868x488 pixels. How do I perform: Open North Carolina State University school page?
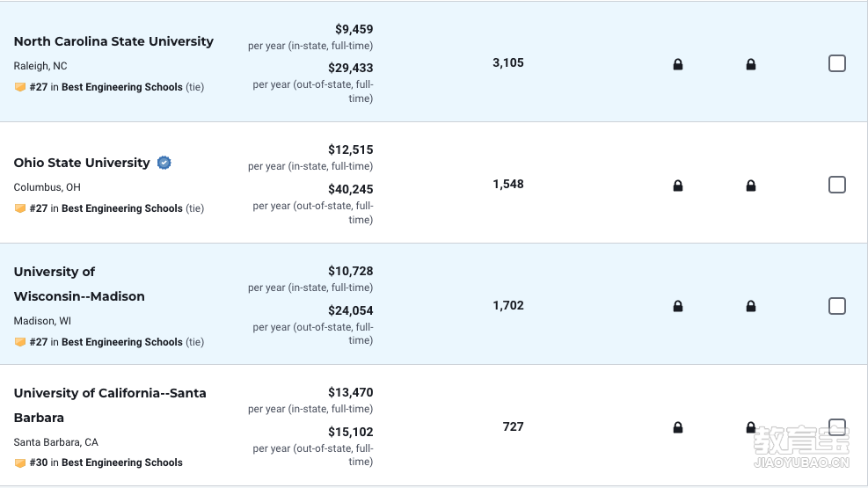point(113,41)
